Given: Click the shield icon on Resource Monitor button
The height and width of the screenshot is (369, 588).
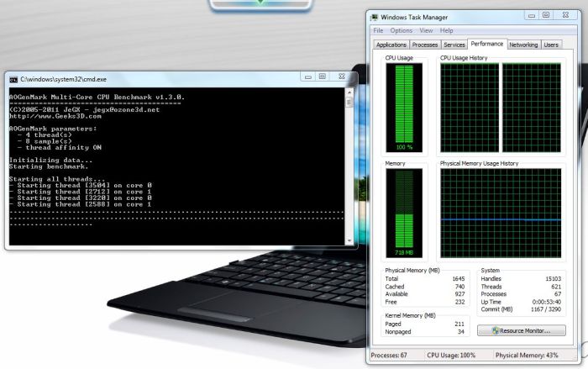Looking at the screenshot, I should [x=496, y=330].
